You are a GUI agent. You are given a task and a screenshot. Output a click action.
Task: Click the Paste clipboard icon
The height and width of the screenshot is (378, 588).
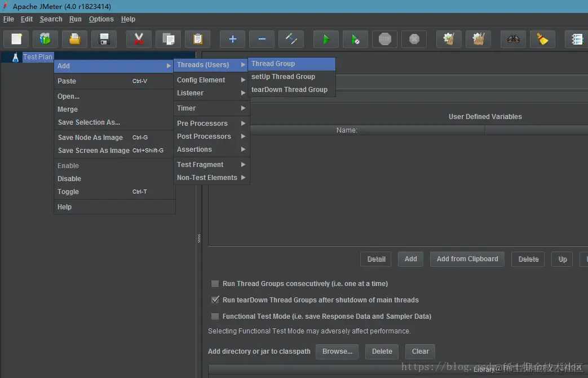(x=198, y=39)
